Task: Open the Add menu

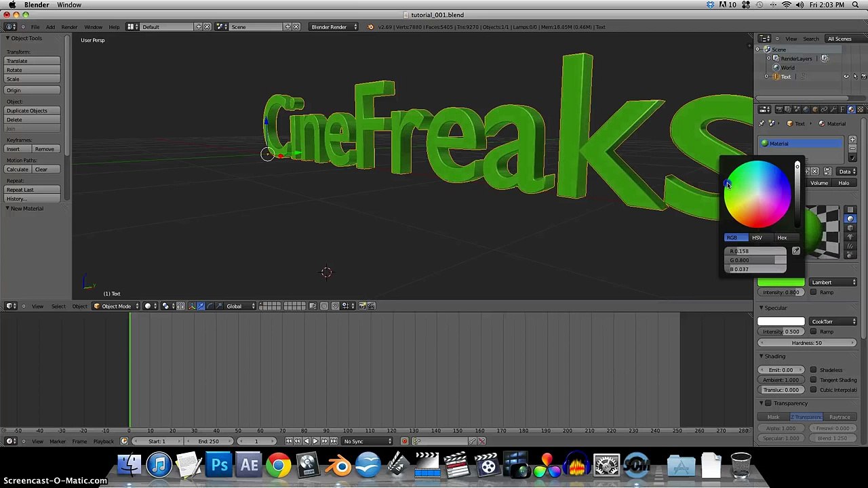Action: pos(50,27)
